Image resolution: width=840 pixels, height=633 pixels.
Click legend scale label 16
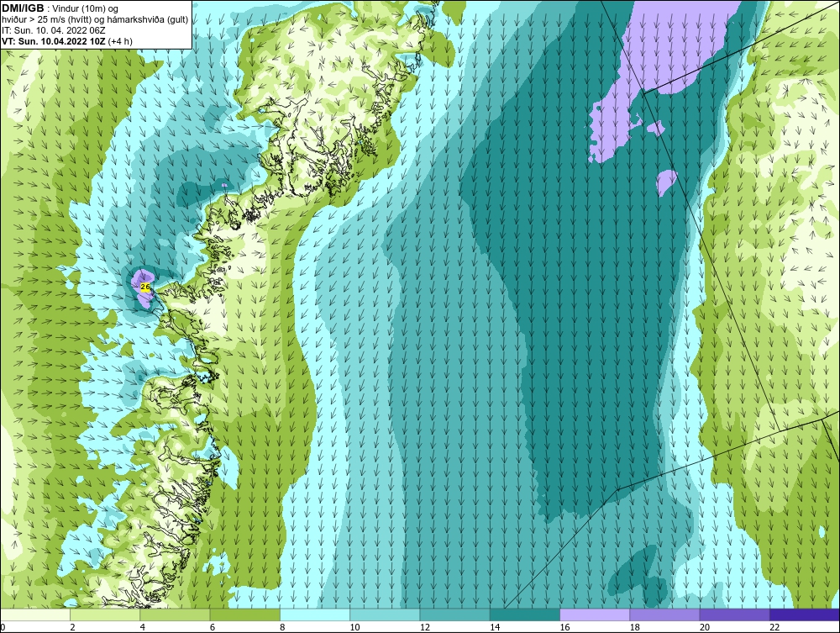(x=564, y=628)
